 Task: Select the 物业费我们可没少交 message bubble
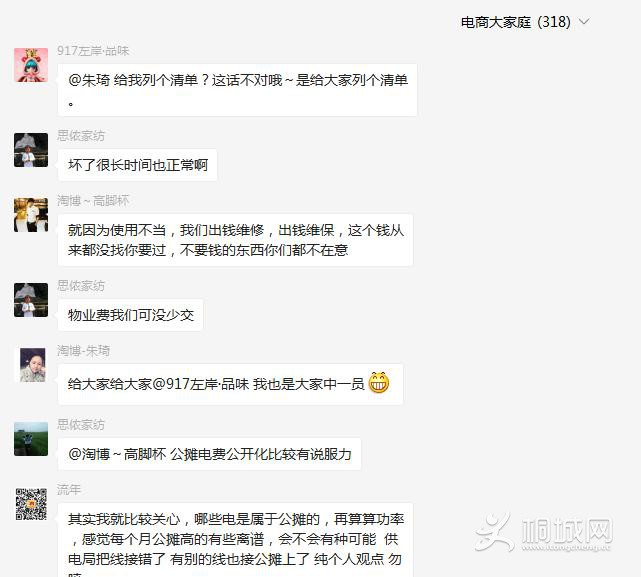point(130,315)
